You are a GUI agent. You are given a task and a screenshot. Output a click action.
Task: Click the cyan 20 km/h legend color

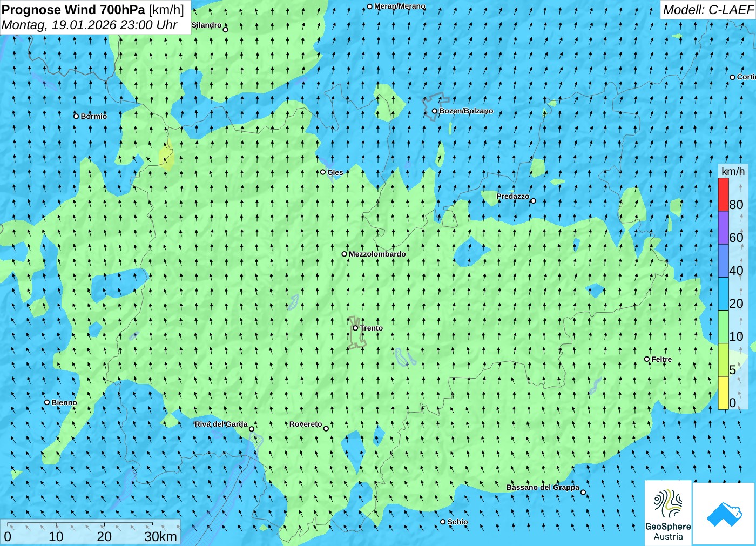723,294
